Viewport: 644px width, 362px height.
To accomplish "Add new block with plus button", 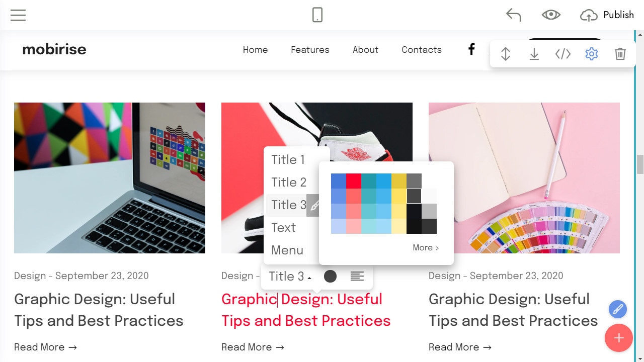I will tap(619, 338).
